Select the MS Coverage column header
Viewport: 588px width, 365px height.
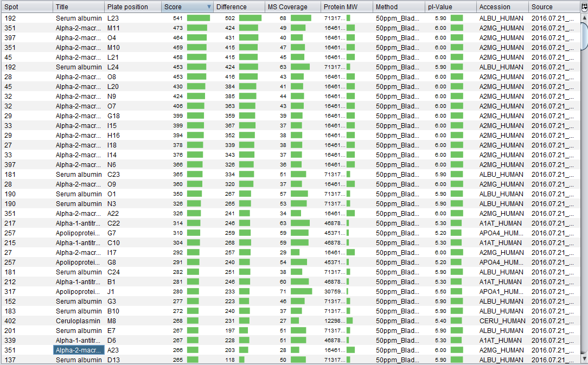[292, 7]
